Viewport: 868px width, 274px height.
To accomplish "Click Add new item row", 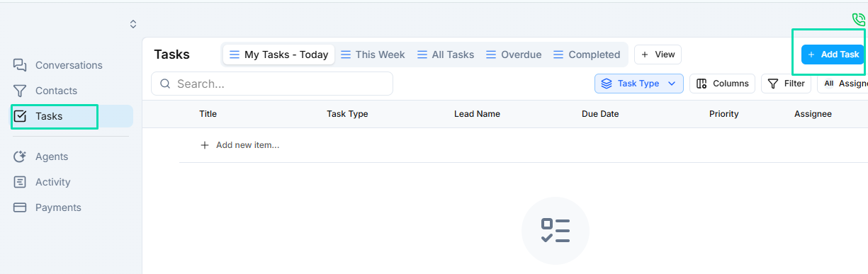I will pos(240,145).
